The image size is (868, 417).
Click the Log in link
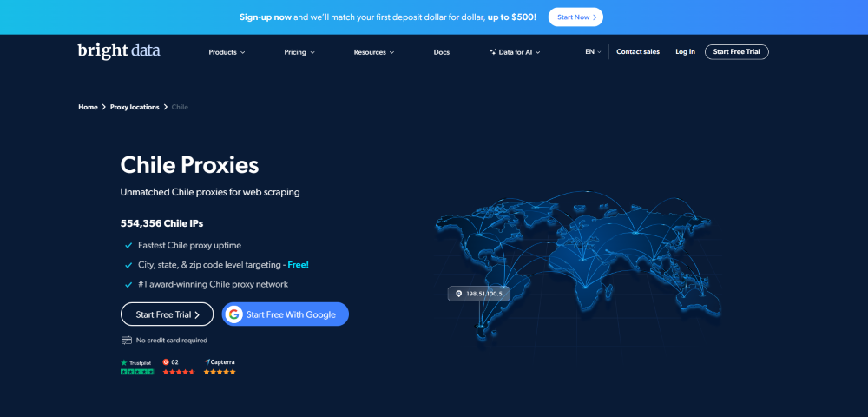pos(686,51)
